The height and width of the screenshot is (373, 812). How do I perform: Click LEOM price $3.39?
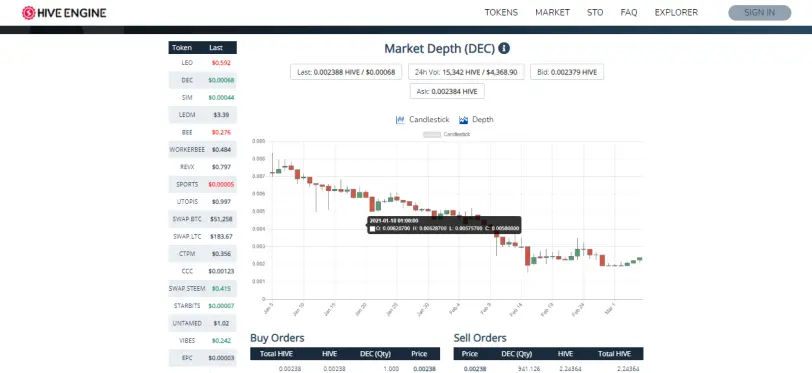(x=221, y=115)
